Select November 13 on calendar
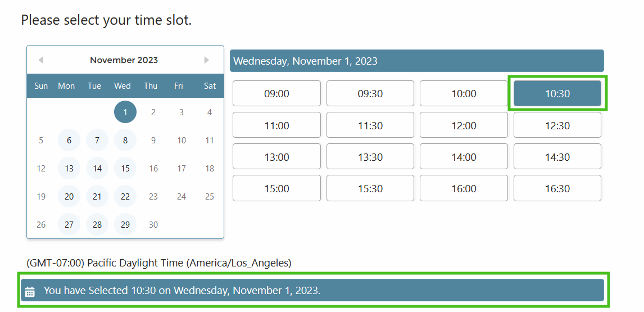644x312 pixels. [69, 168]
